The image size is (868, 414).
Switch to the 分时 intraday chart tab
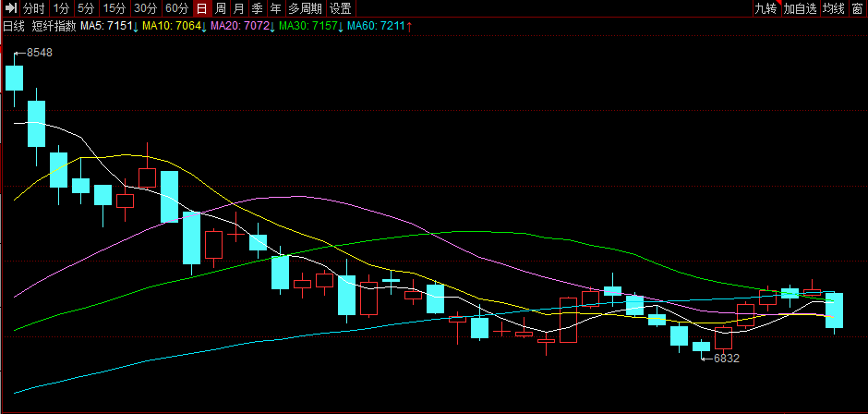pyautogui.click(x=34, y=8)
